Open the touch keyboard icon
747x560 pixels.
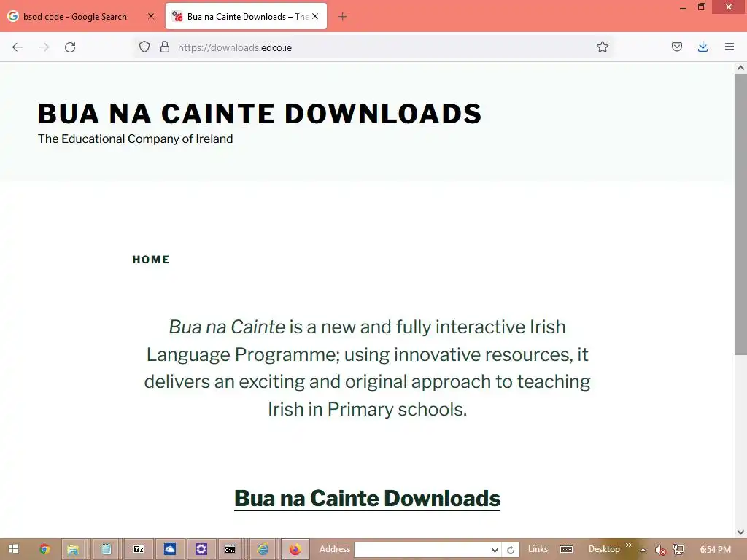pos(566,550)
